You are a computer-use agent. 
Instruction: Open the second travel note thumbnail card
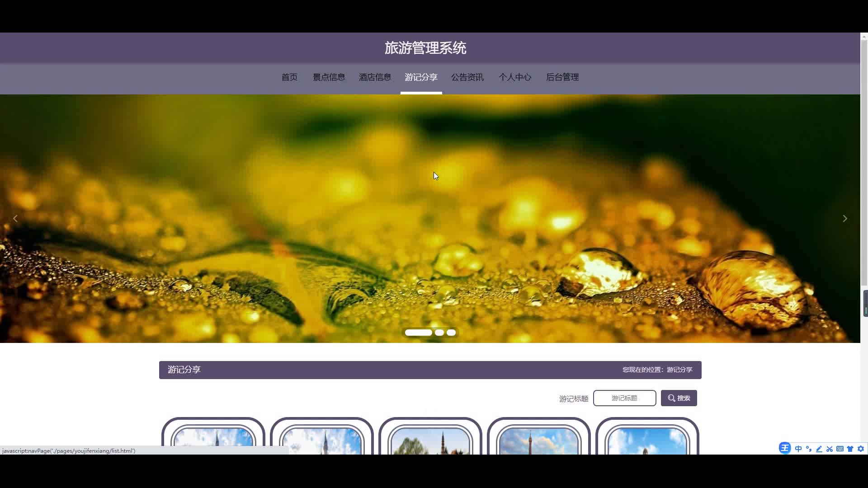coord(322,436)
